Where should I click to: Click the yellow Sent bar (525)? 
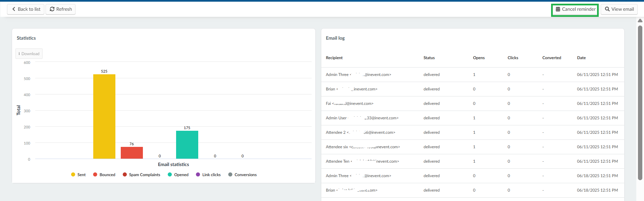tap(104, 116)
